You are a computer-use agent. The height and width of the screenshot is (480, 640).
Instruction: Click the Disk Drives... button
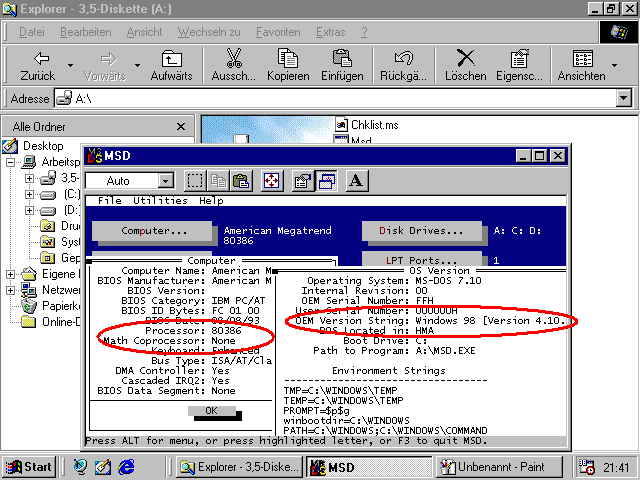422,231
